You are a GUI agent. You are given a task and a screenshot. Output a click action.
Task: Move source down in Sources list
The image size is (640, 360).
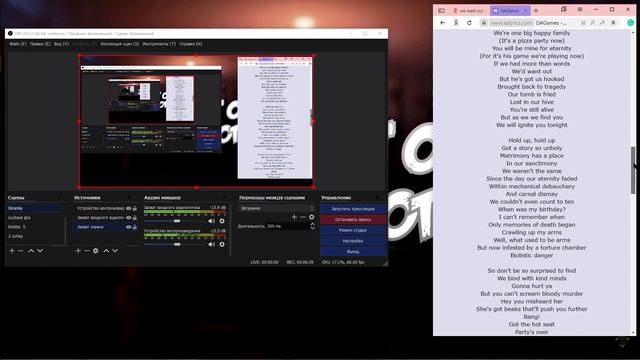point(115,251)
